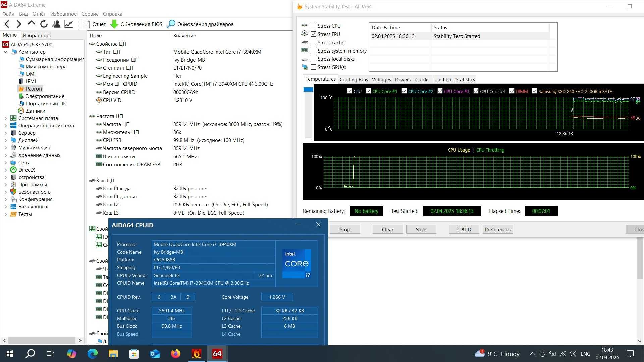Click the blue graph scale slider bar
Screen dimensions: 644x362
(x=308, y=89)
